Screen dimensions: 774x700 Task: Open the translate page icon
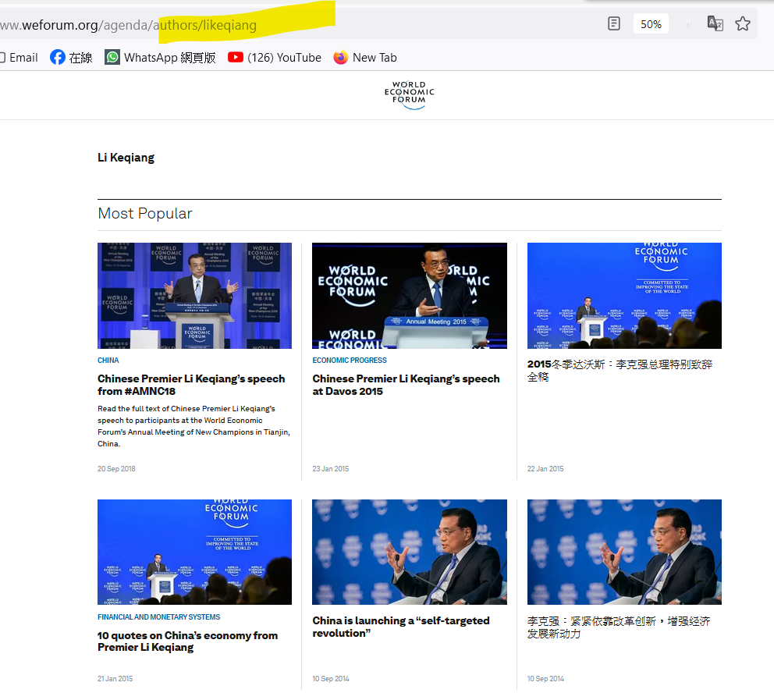[715, 23]
